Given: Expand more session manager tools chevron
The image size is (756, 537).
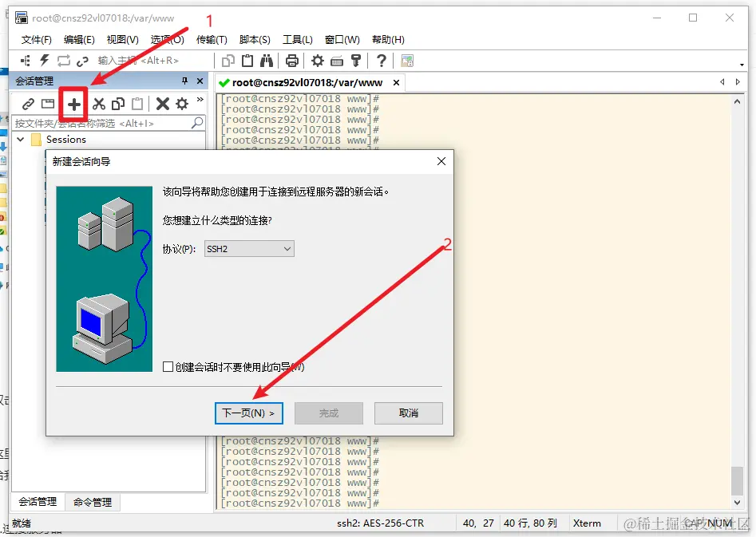Looking at the screenshot, I should pyautogui.click(x=200, y=99).
